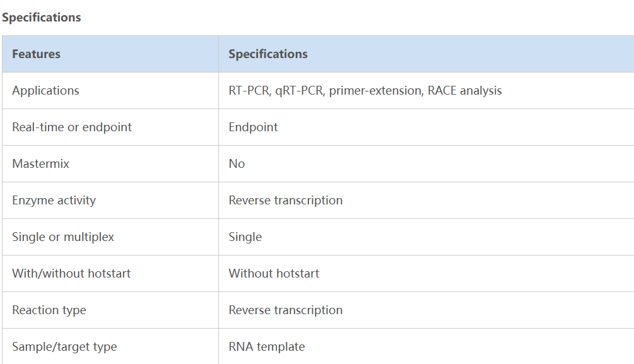Click the 'Single' value cell
634x364 pixels.
click(x=245, y=237)
